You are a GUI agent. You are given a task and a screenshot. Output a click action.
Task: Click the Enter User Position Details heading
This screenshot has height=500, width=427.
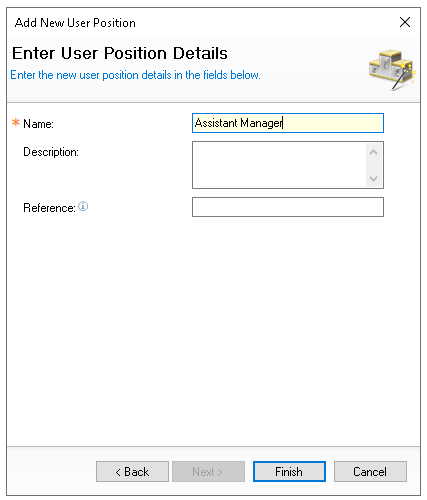120,53
